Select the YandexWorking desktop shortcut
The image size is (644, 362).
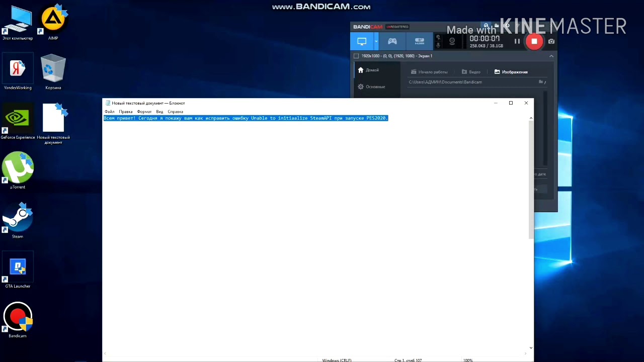[18, 73]
